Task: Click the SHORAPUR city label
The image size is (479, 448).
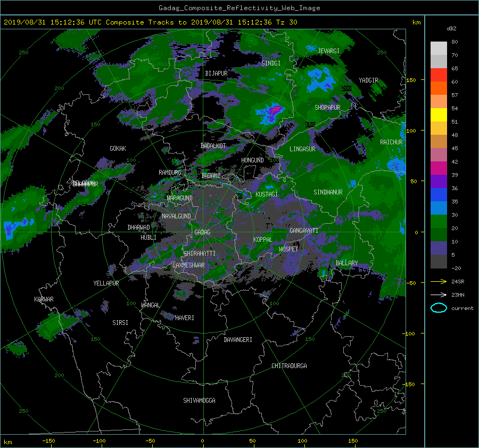Action: pyautogui.click(x=327, y=108)
